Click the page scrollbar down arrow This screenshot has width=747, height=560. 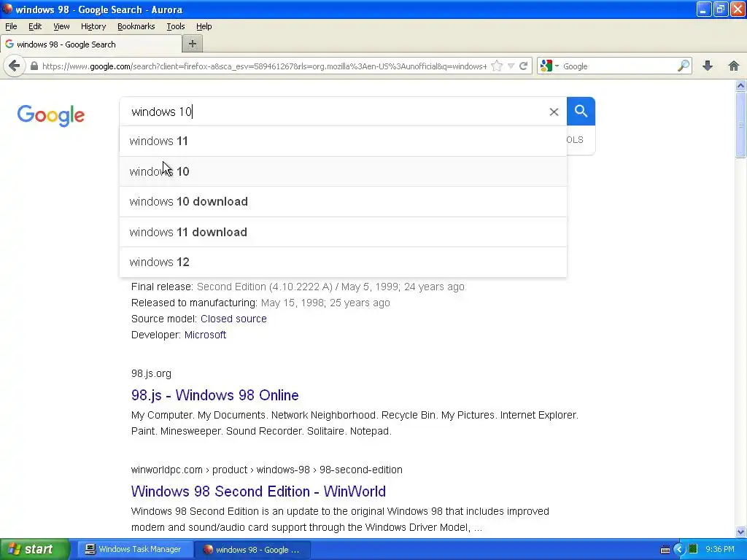point(740,532)
